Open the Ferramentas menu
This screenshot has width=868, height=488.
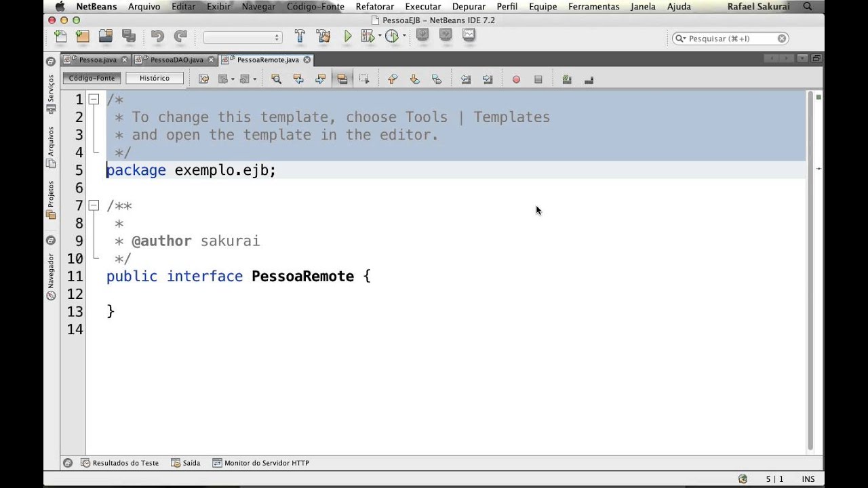[594, 7]
